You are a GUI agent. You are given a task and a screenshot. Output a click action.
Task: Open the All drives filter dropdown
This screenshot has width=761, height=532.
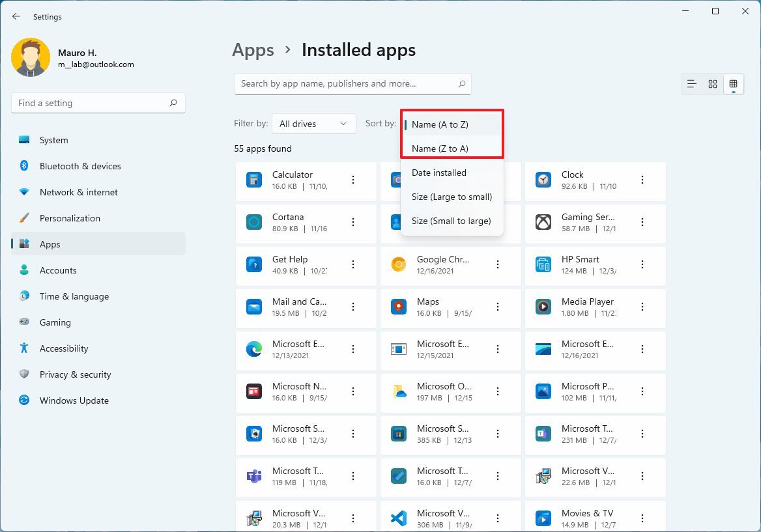click(x=313, y=124)
